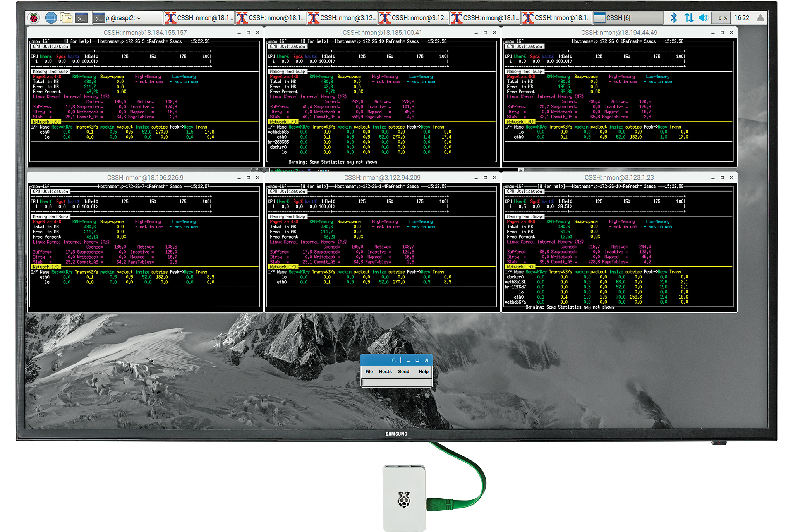Click the volume speaker icon
The image size is (793, 532).
(x=703, y=18)
